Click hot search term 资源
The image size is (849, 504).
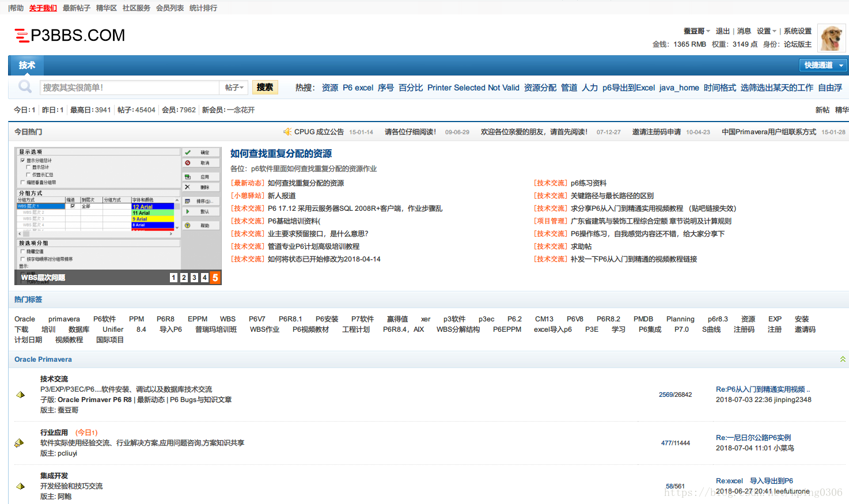click(330, 88)
